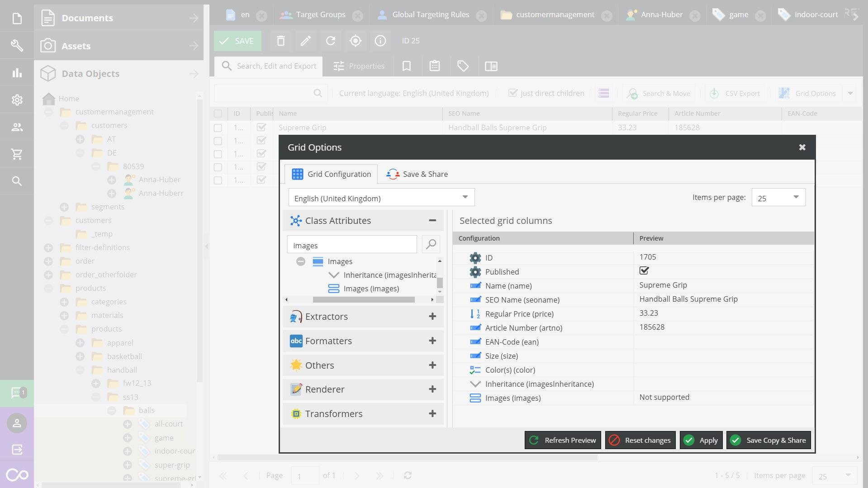
Task: Open the Items per page dropdown
Action: [778, 198]
